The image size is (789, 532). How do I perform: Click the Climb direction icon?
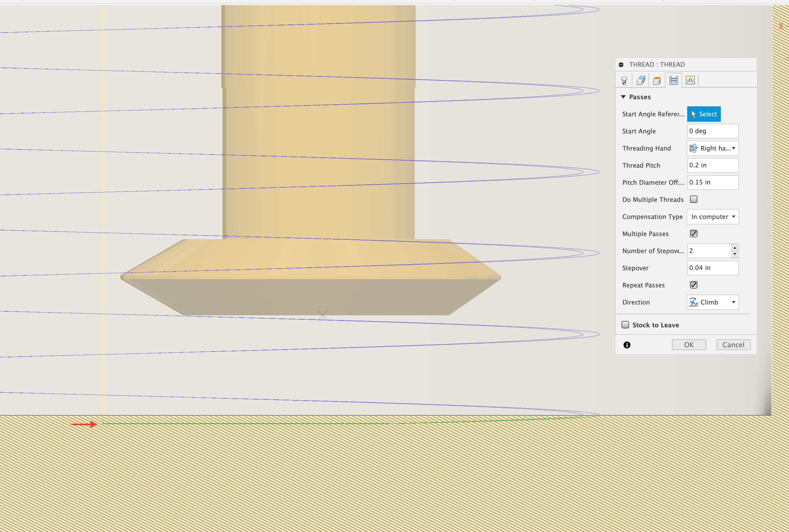[x=693, y=302]
